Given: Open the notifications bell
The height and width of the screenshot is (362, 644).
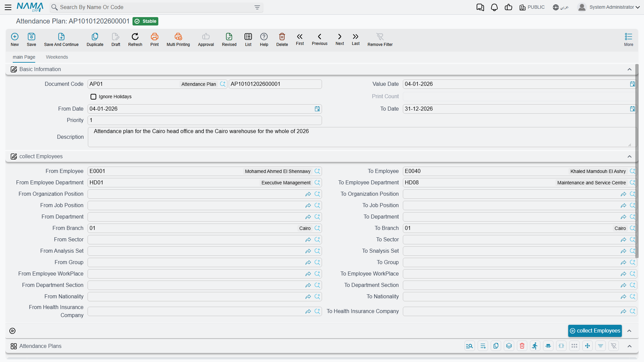Looking at the screenshot, I should pos(494,7).
